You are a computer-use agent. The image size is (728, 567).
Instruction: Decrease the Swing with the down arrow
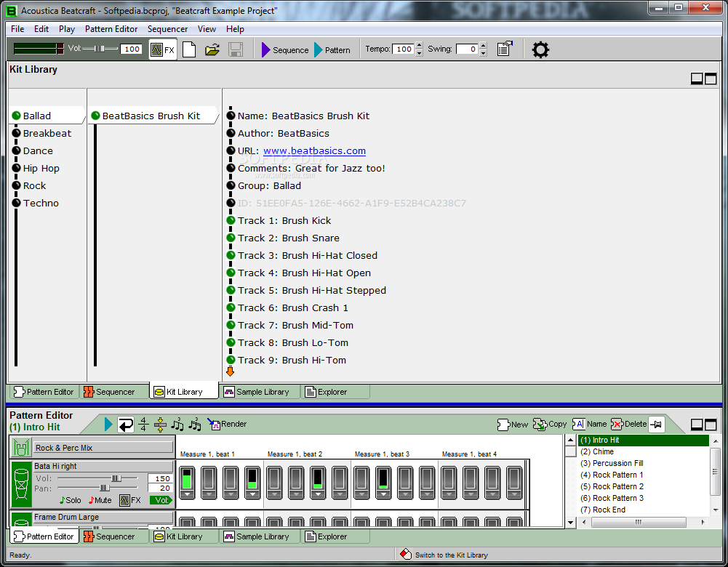[484, 53]
